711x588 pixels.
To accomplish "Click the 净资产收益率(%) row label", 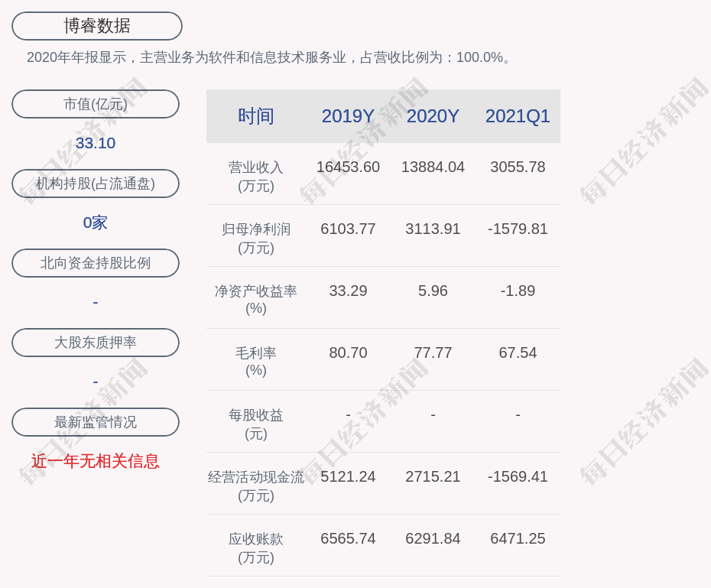I will (x=256, y=300).
